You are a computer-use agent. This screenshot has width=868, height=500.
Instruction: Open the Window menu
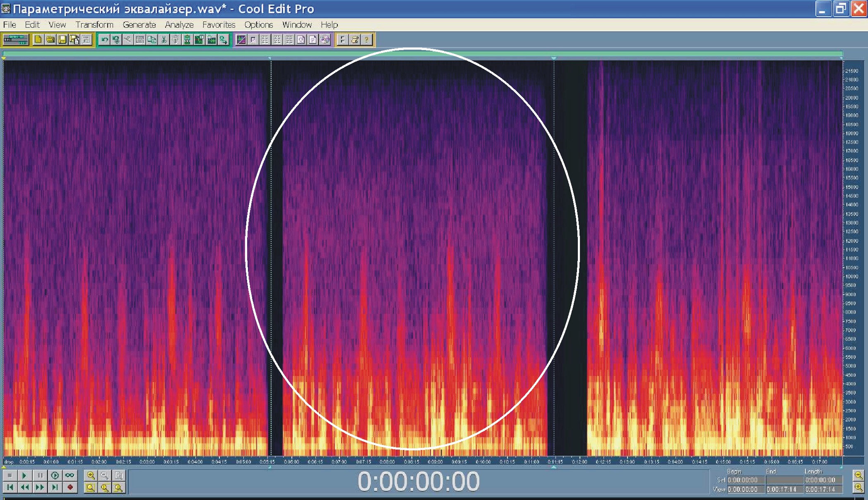point(297,25)
